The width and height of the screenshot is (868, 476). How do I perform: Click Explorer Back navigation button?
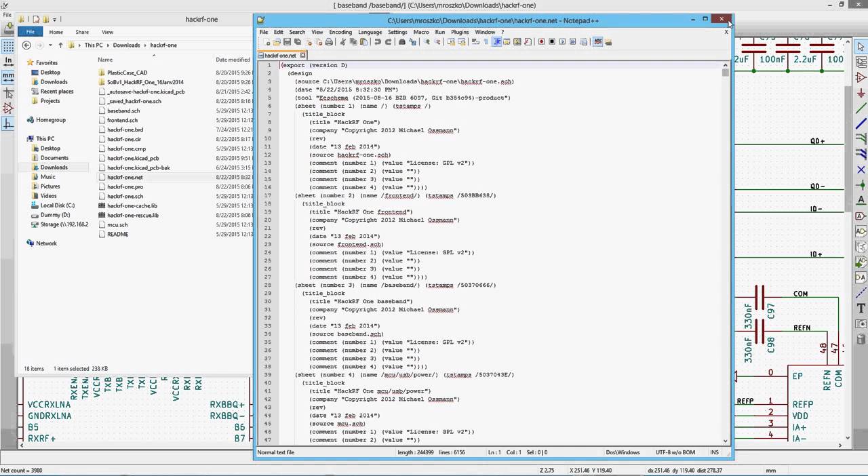click(x=26, y=45)
